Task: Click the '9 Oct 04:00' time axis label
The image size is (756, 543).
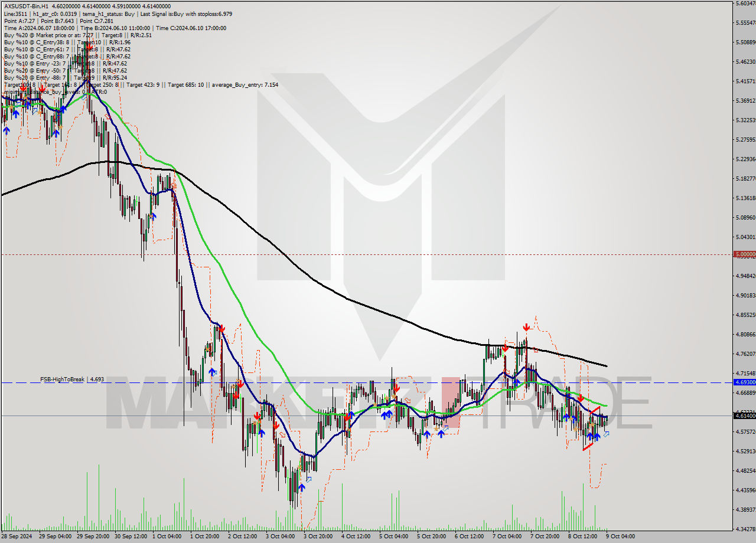Action: (621, 537)
